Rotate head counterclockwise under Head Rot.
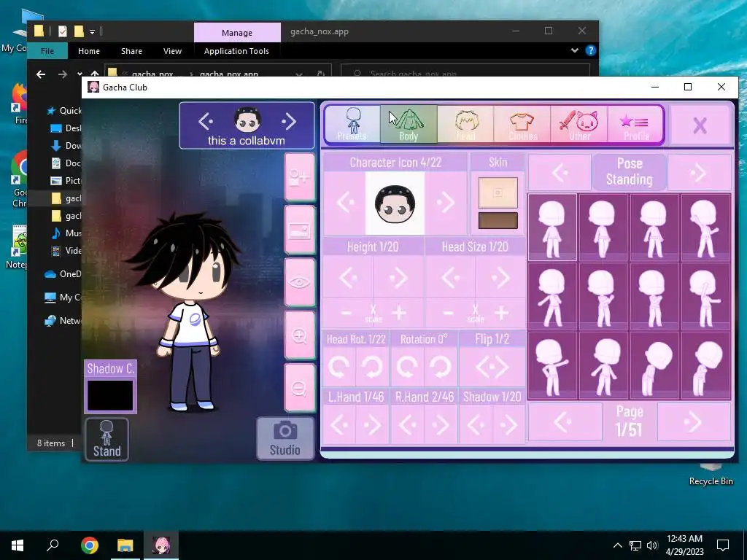Viewport: 747px width, 560px height. 339,367
